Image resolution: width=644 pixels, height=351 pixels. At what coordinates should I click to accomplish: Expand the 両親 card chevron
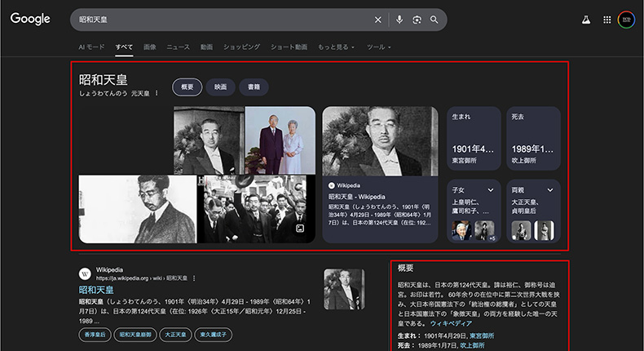coord(550,190)
